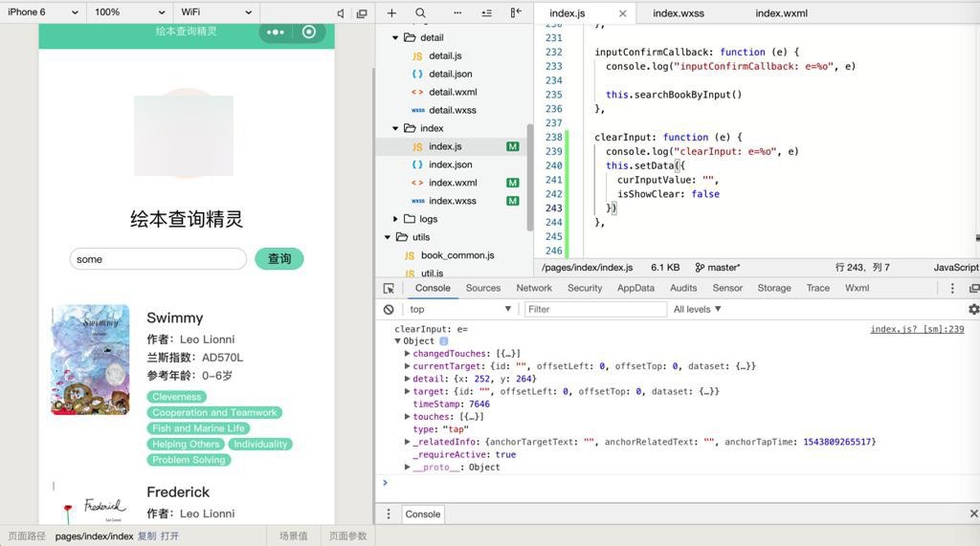Click the hide file tree panel icon
This screenshot has width=980, height=546.
(x=516, y=12)
